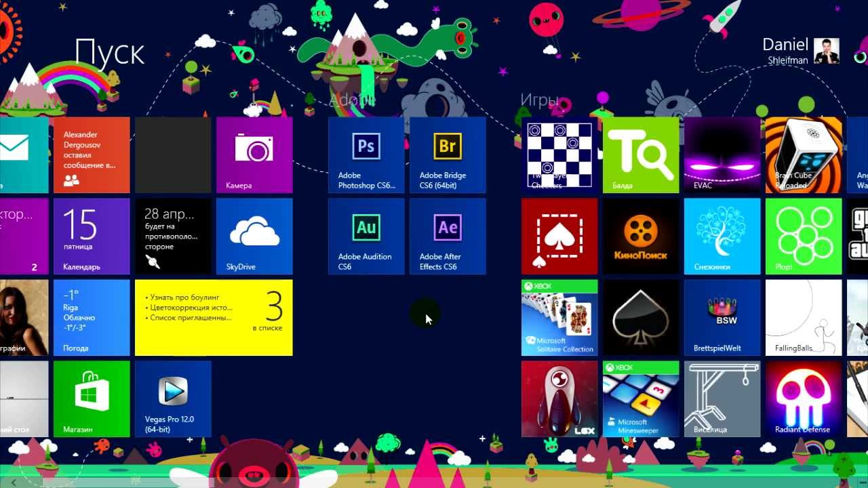
Task: Open the black spade game tile
Action: click(641, 318)
